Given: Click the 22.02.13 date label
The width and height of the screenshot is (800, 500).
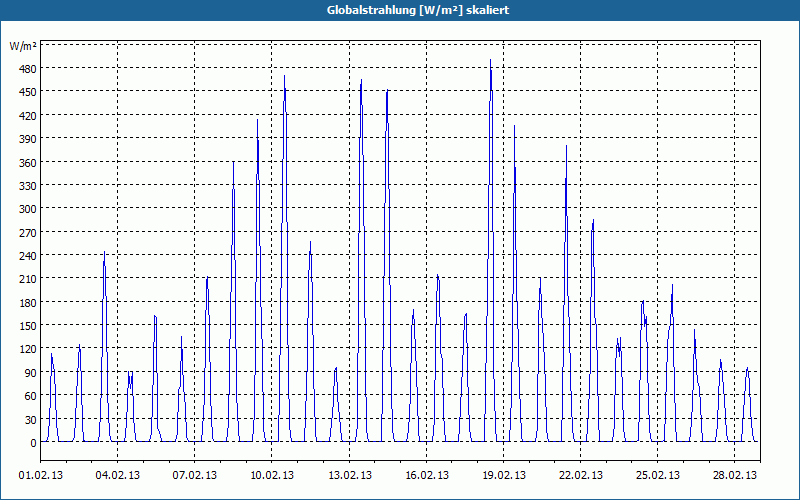Looking at the screenshot, I should tap(581, 476).
